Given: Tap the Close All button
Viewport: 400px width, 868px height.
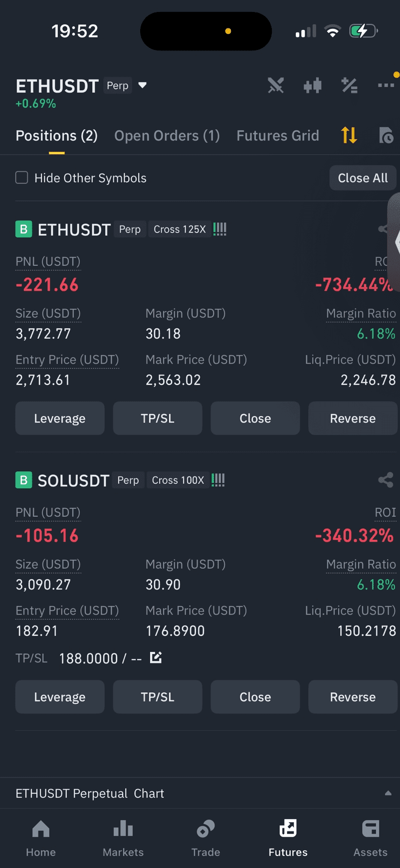Looking at the screenshot, I should (363, 178).
